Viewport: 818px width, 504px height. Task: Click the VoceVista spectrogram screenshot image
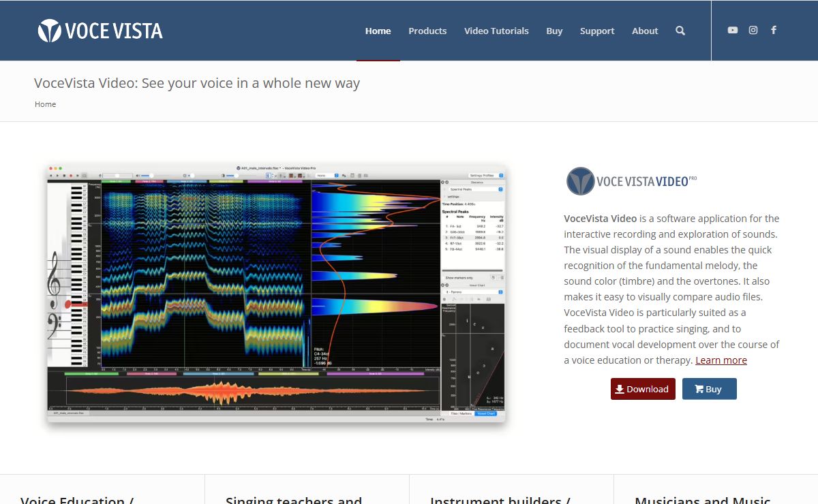(x=276, y=293)
